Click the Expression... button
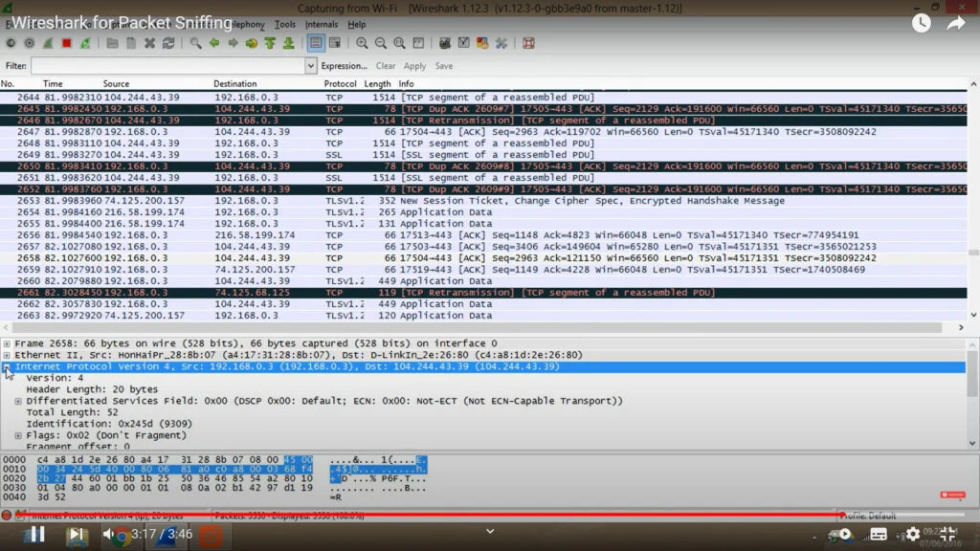Image resolution: width=980 pixels, height=551 pixels. pos(344,66)
